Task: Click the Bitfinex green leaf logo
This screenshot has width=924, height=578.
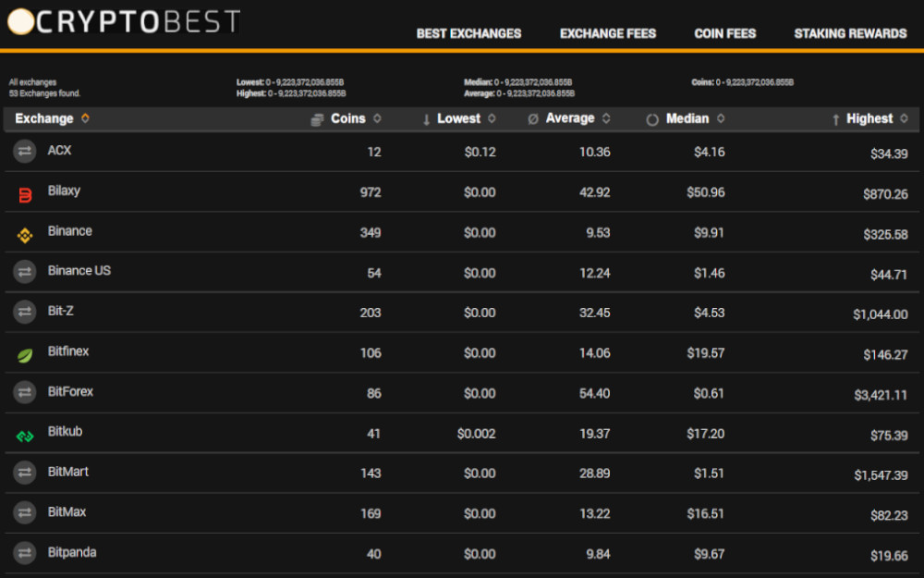Action: pyautogui.click(x=25, y=355)
